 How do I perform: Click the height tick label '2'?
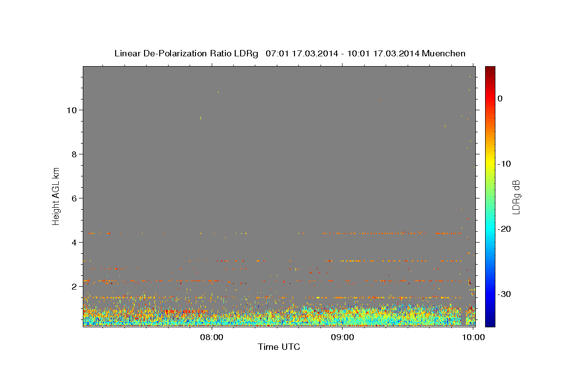point(74,286)
